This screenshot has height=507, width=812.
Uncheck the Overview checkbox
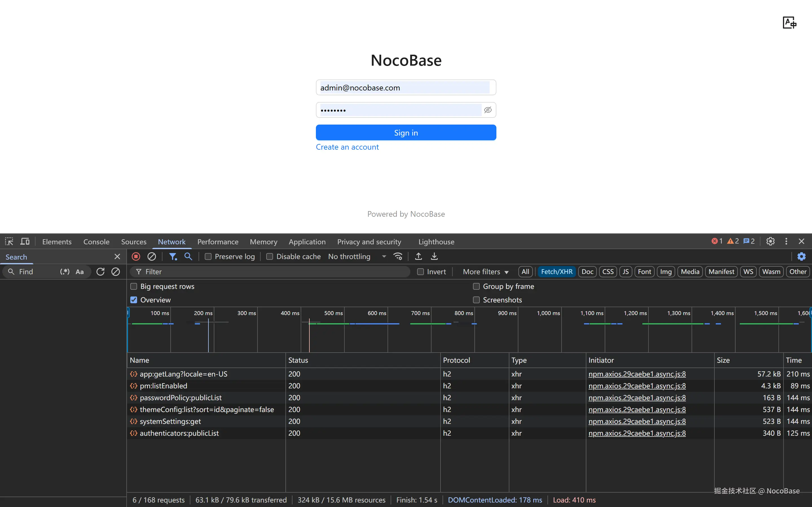pos(133,300)
